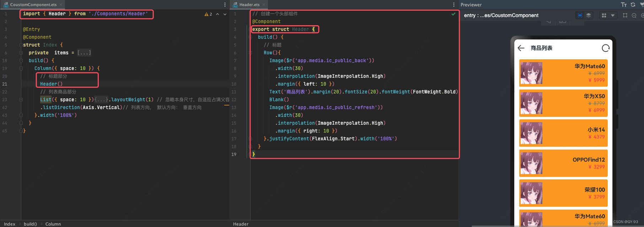
Task: Click the @Entry decorator on line 3
Action: click(x=31, y=29)
